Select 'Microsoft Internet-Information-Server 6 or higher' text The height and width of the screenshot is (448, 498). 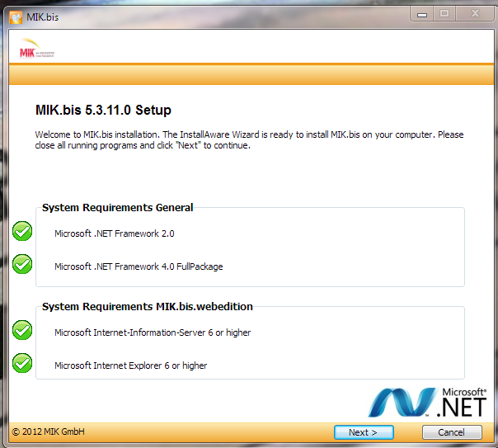click(x=153, y=332)
